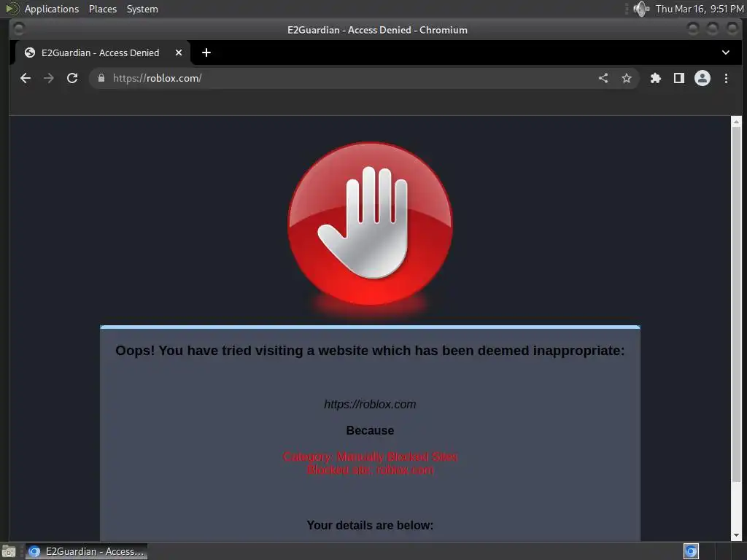Expand the tab search chevron
Screen dimensions: 747x560
point(726,52)
